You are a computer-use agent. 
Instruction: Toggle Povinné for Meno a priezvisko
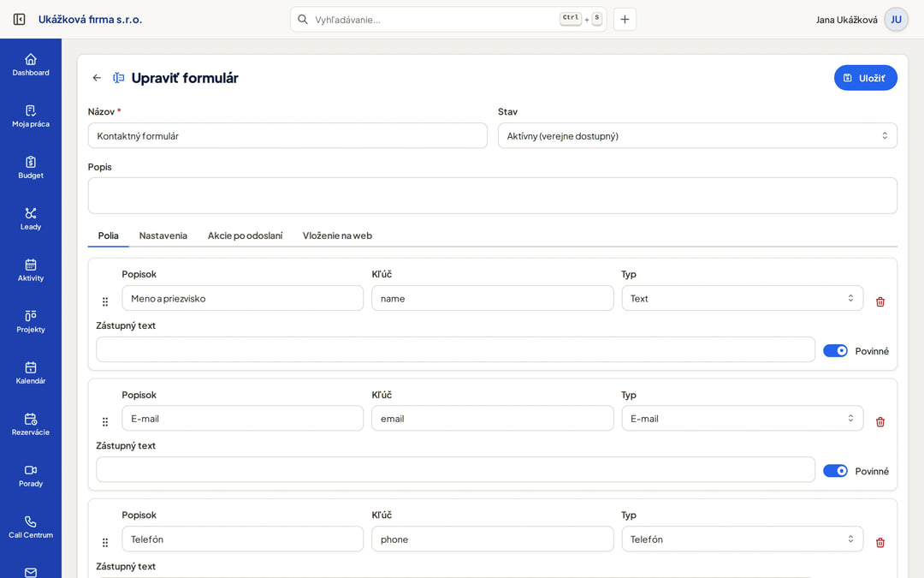click(x=835, y=351)
